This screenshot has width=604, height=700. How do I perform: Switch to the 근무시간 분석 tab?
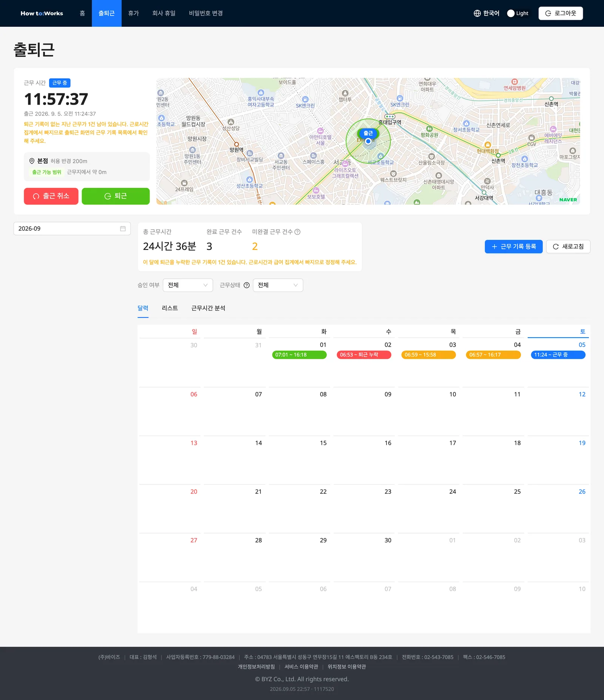pos(208,308)
